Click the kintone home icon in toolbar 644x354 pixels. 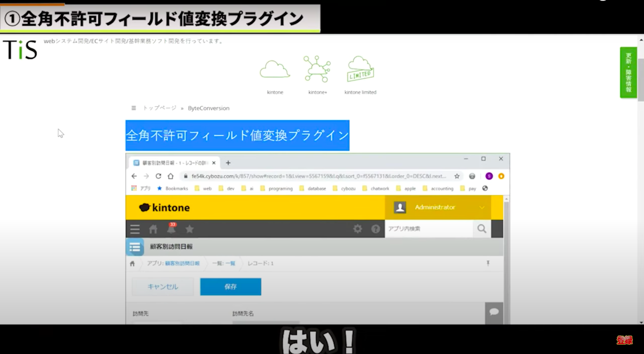pos(153,229)
